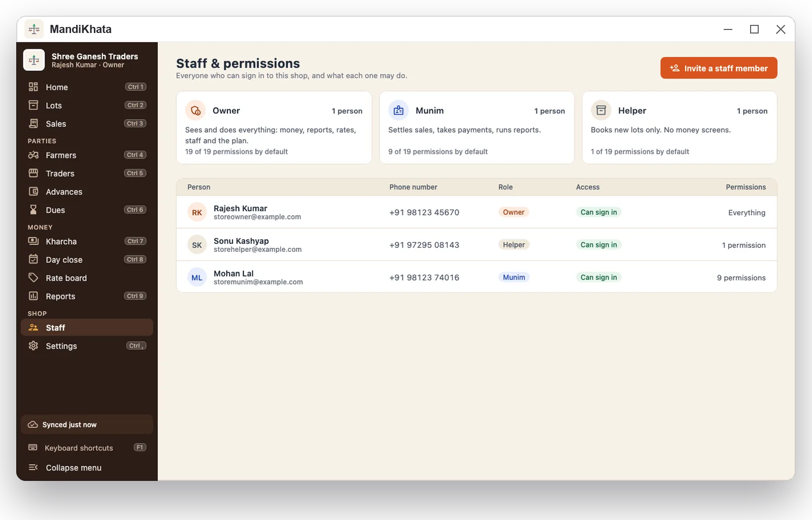The width and height of the screenshot is (812, 520).
Task: Click the Farmers tractor icon
Action: click(33, 155)
